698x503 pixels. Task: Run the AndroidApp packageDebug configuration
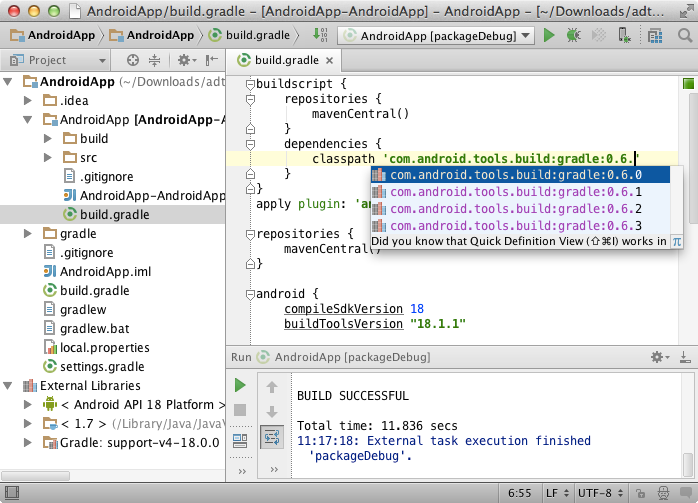(x=549, y=35)
